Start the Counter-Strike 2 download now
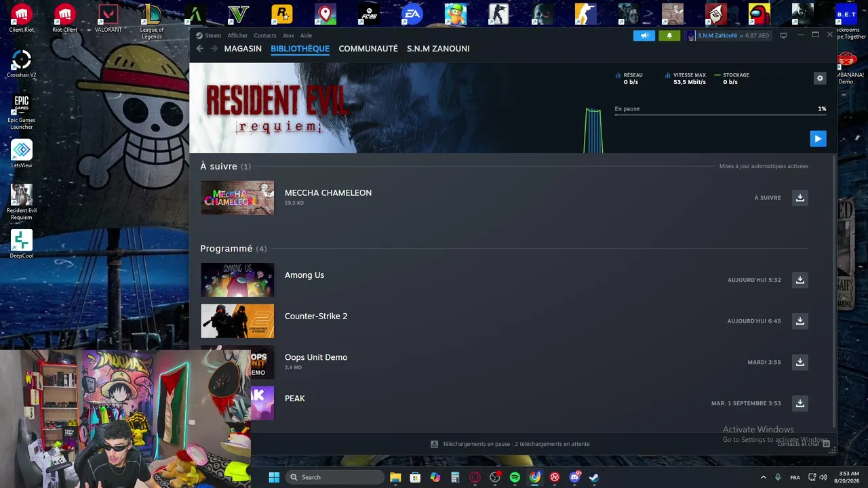 pos(800,321)
